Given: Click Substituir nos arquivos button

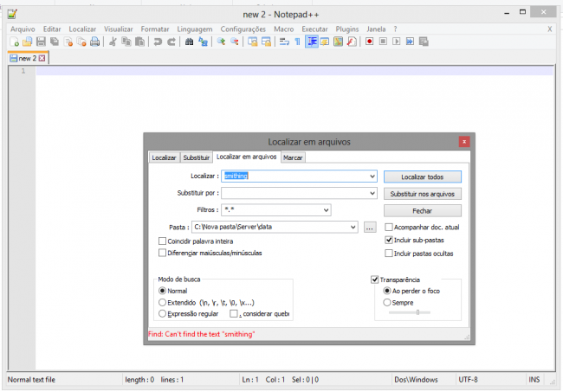Looking at the screenshot, I should coord(423,194).
